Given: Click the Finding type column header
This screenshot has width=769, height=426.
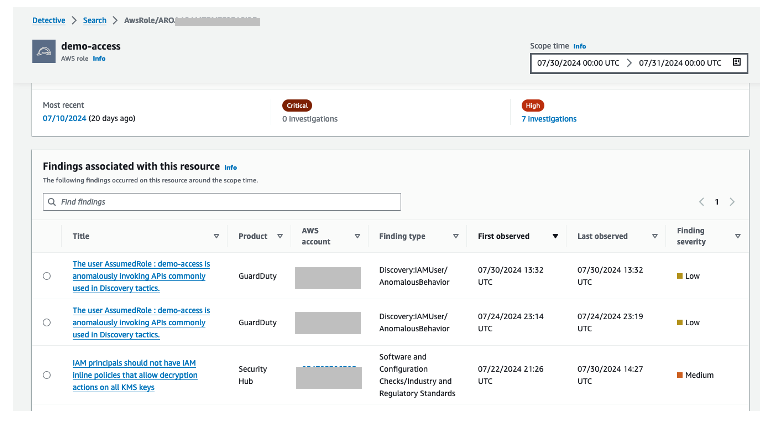Looking at the screenshot, I should (402, 236).
